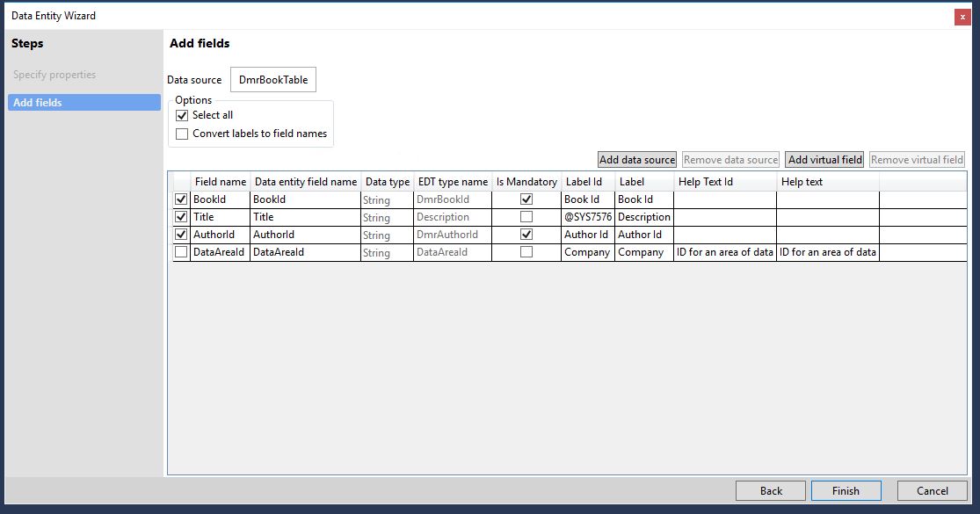Sort by the Field name column header
This screenshot has height=514, width=980.
pos(220,182)
